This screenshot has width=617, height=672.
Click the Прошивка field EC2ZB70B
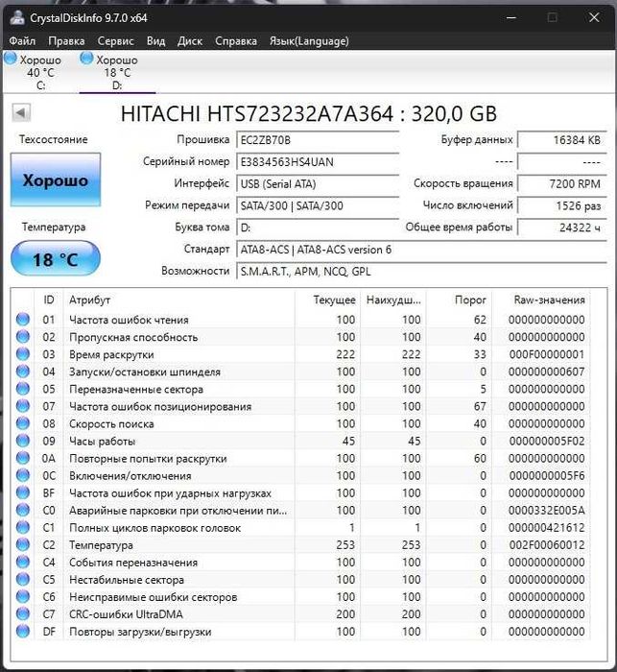tap(318, 140)
